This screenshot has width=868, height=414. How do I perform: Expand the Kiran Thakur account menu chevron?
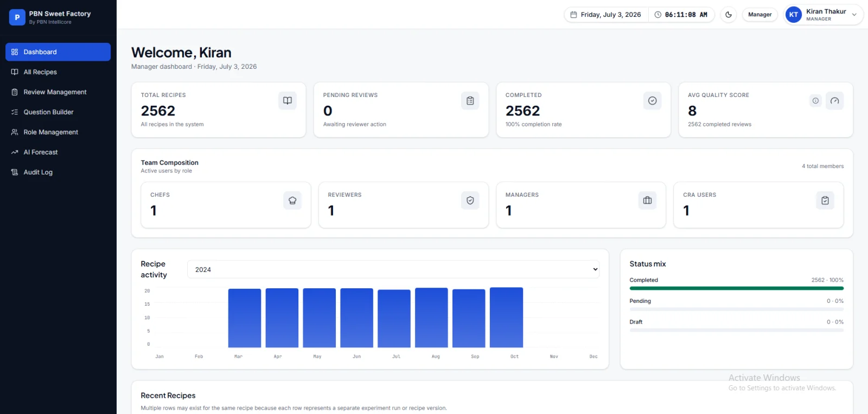tap(854, 15)
